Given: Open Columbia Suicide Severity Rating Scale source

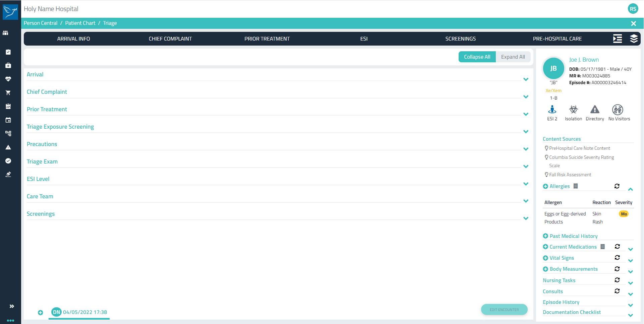Looking at the screenshot, I should (x=582, y=161).
